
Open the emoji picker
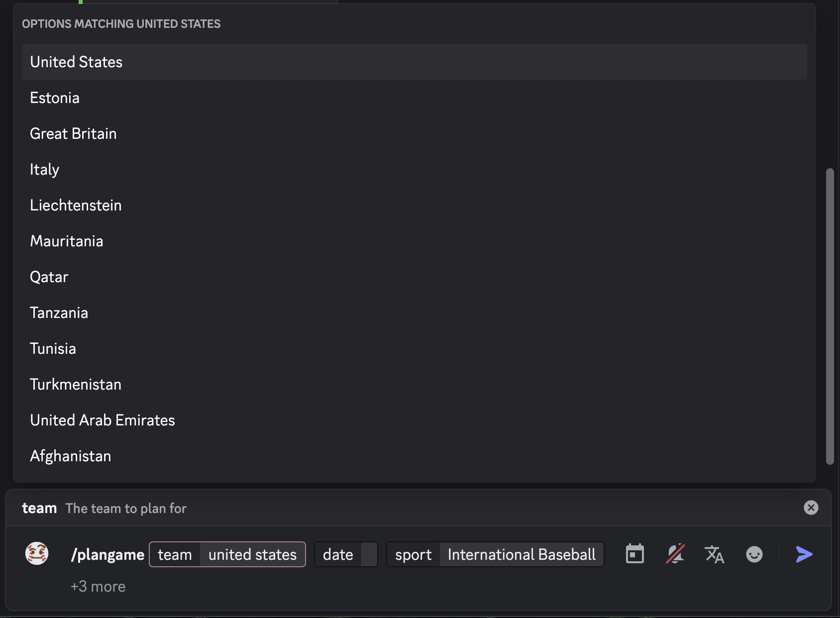(754, 554)
